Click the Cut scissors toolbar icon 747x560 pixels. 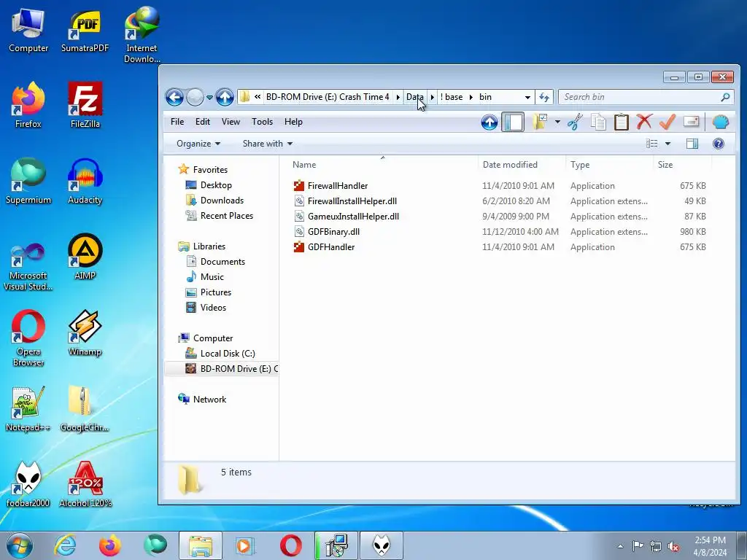point(575,122)
